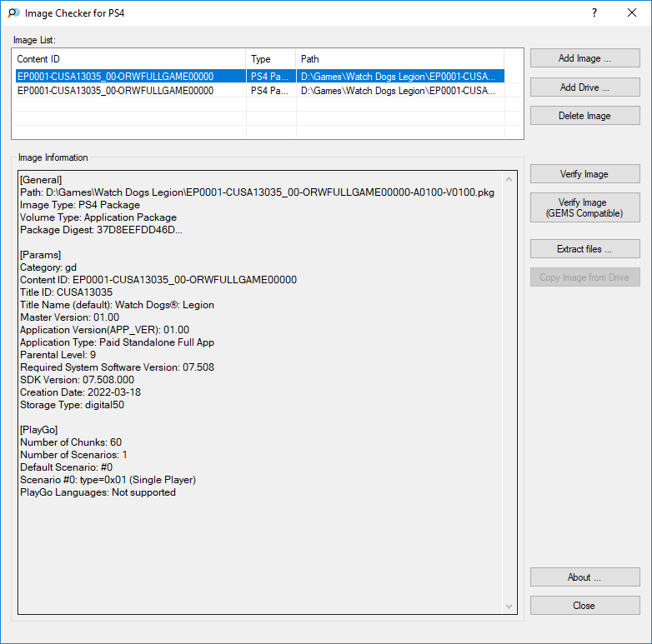The width and height of the screenshot is (652, 644).
Task: Close window with title bar X
Action: click(632, 12)
